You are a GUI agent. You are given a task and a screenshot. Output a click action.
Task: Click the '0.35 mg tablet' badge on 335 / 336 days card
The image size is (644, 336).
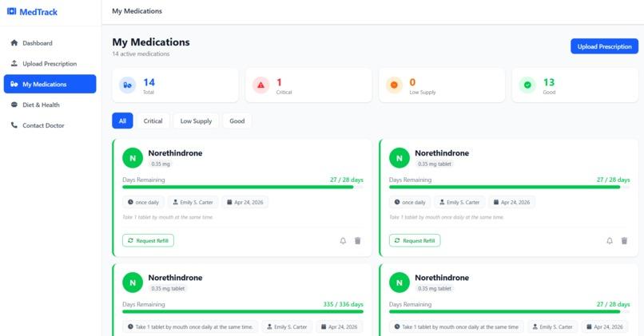point(168,288)
